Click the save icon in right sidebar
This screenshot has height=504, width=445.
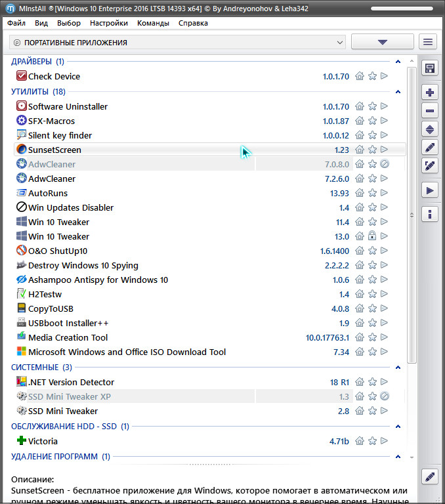430,68
